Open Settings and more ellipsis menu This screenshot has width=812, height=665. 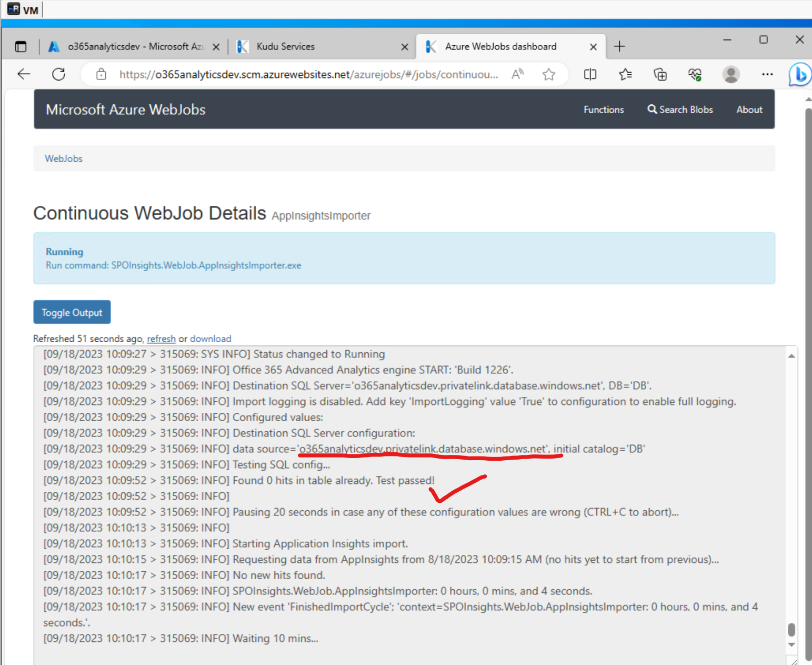click(x=767, y=74)
